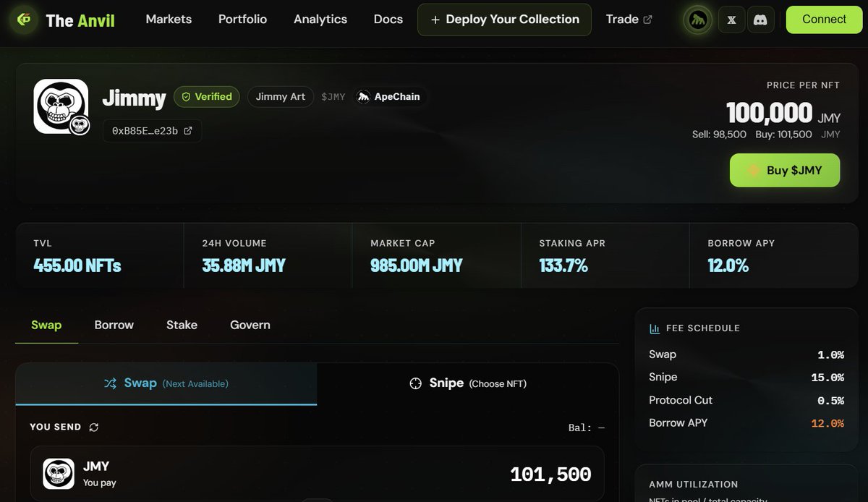
Task: Click the Buy: 101,500 price text
Action: (783, 135)
